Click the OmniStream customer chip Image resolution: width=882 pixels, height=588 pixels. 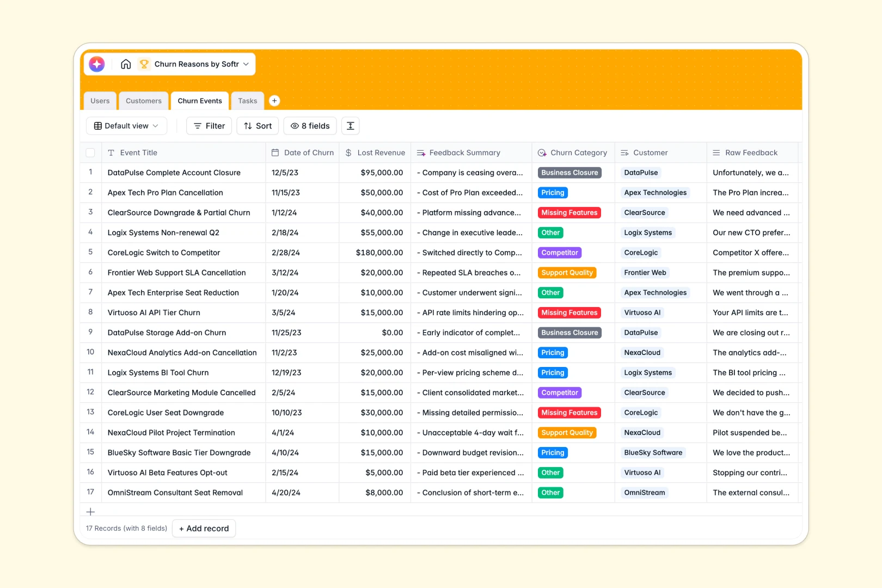pyautogui.click(x=645, y=493)
